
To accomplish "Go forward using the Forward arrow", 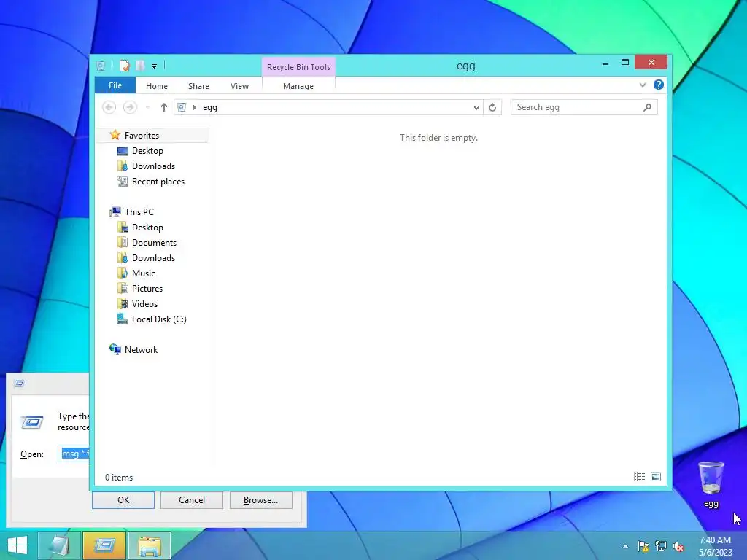I will point(130,107).
